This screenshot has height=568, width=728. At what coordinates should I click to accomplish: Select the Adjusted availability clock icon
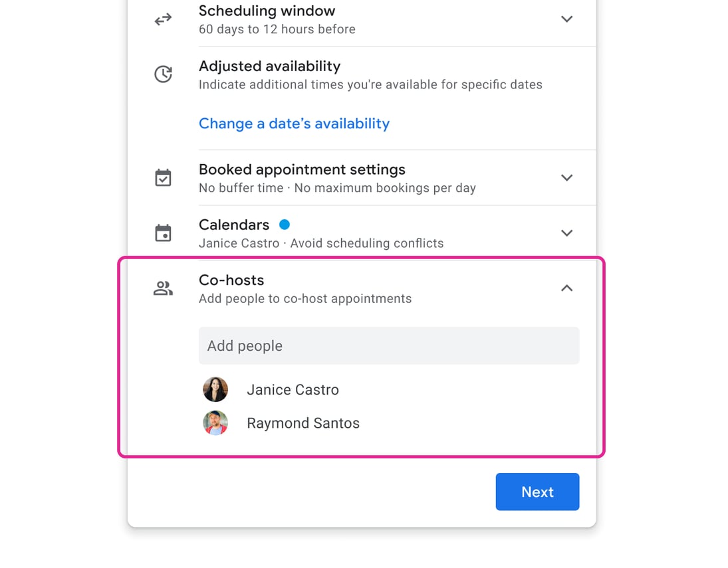163,74
